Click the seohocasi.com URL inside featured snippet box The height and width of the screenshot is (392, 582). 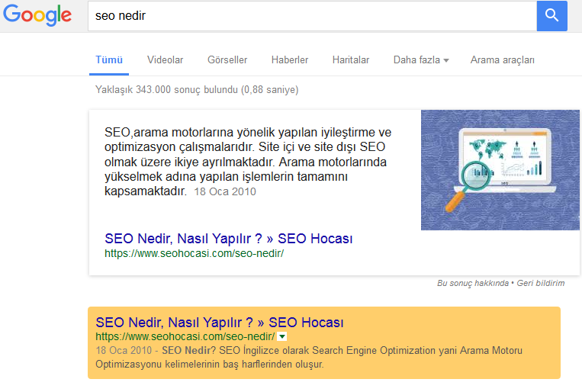pos(194,253)
